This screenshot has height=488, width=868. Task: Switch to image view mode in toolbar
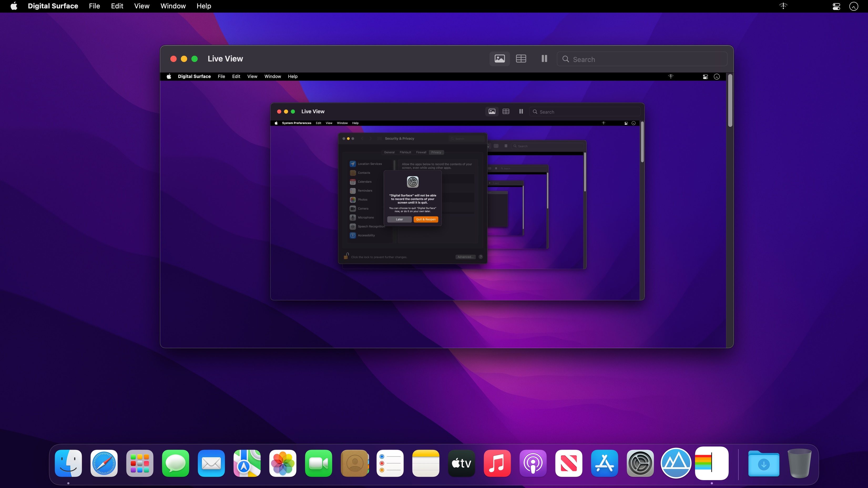[499, 59]
